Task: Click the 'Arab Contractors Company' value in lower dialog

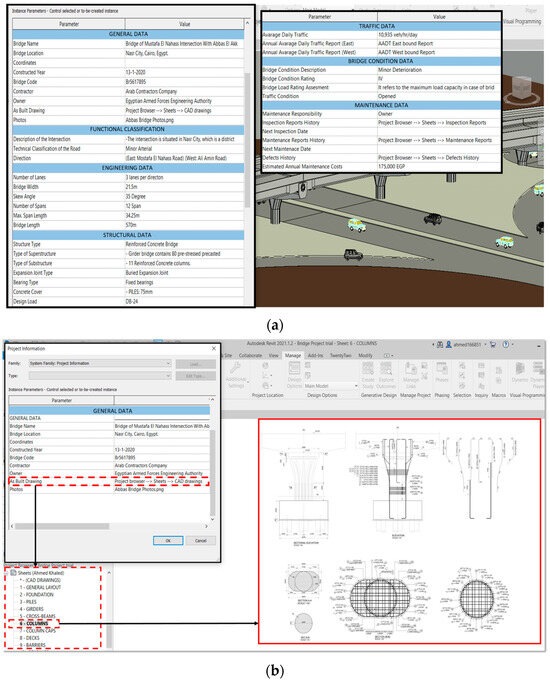Action: click(x=141, y=465)
